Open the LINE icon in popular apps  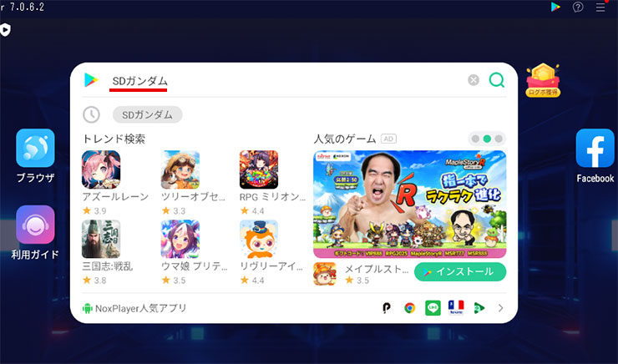433,308
